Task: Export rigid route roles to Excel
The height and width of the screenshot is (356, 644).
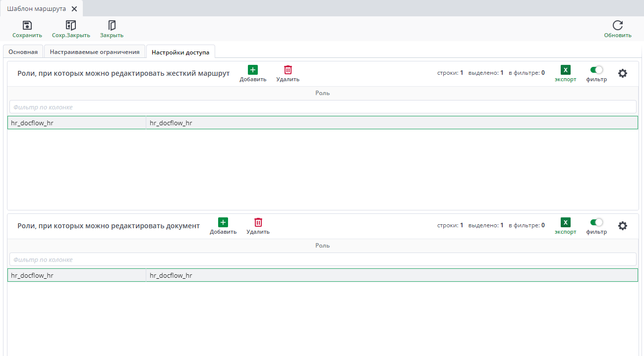Action: [565, 70]
